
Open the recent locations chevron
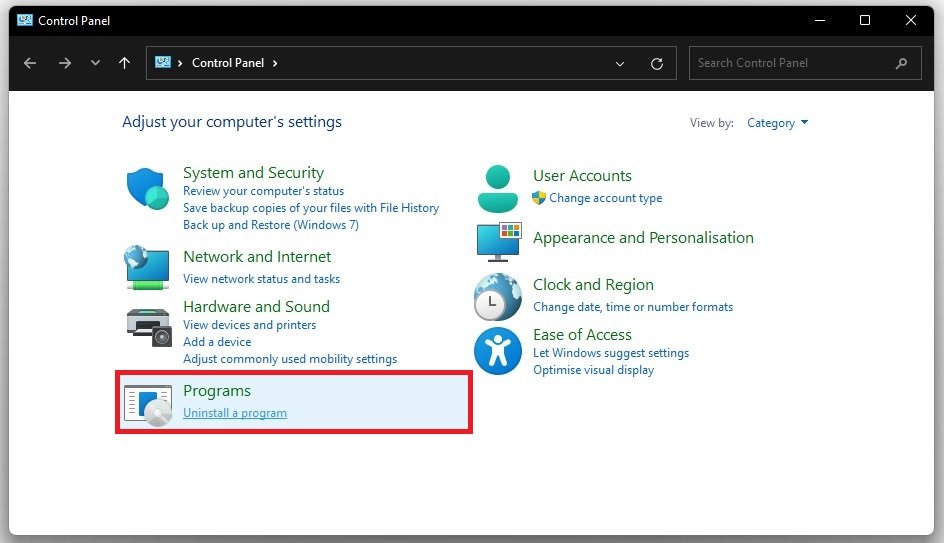tap(95, 63)
